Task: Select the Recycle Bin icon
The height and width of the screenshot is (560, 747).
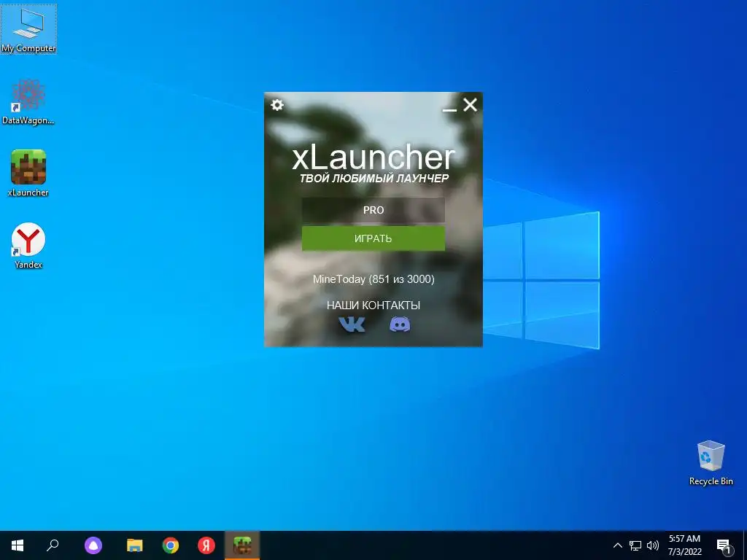Action: point(711,463)
